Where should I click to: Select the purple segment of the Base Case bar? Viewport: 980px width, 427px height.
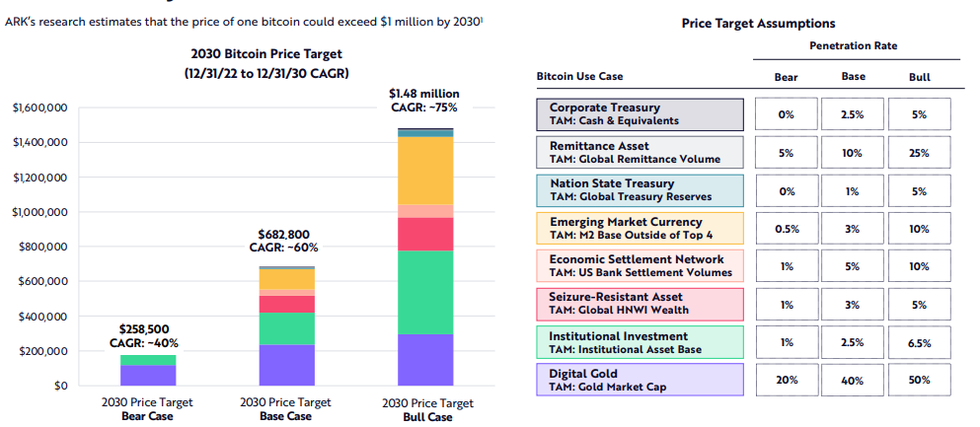tap(287, 365)
